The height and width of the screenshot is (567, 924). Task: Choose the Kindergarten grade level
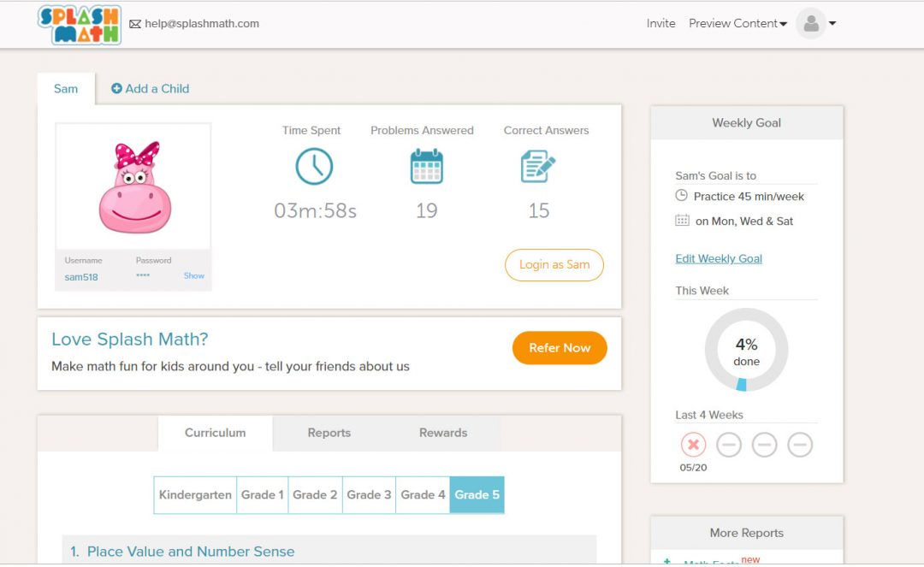click(x=195, y=495)
